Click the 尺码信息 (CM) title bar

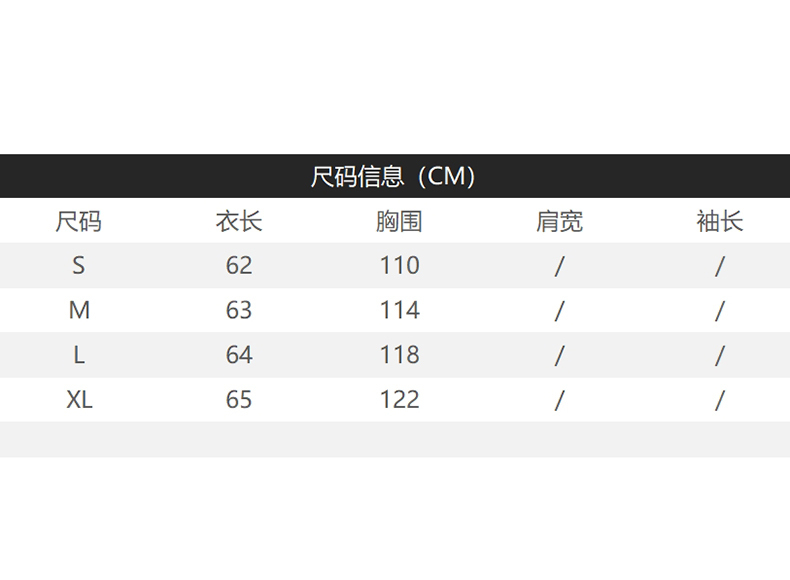[395, 176]
